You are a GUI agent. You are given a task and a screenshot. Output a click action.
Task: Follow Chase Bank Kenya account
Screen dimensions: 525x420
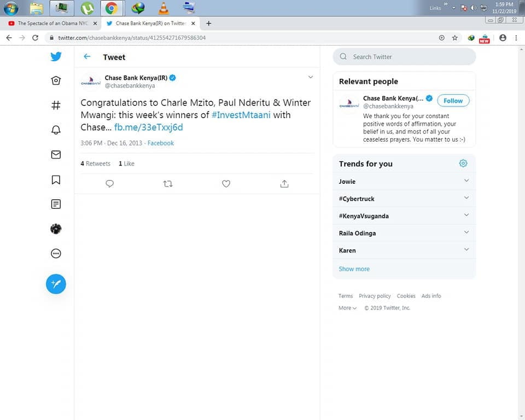click(x=453, y=101)
